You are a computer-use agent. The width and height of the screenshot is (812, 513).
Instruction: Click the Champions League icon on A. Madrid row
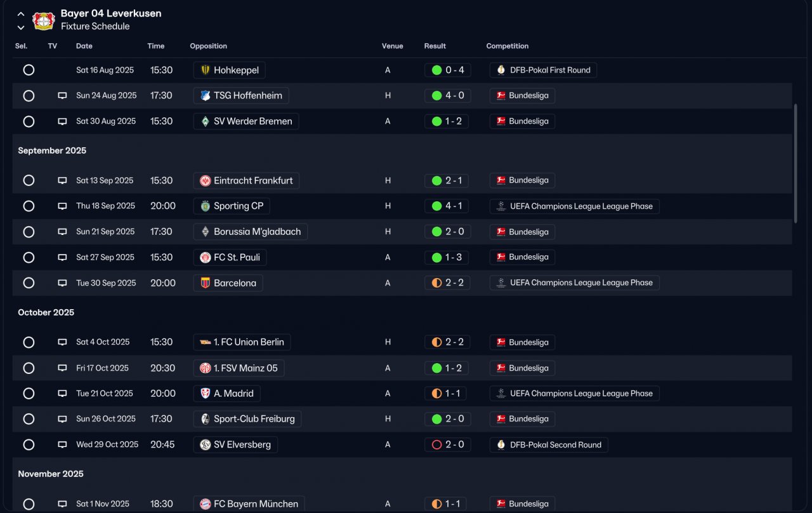501,394
